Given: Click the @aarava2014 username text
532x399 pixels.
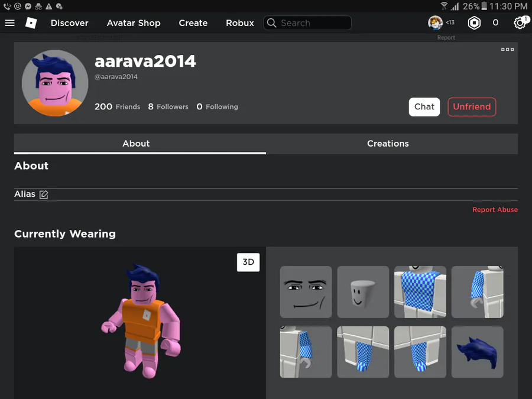Looking at the screenshot, I should [x=116, y=77].
